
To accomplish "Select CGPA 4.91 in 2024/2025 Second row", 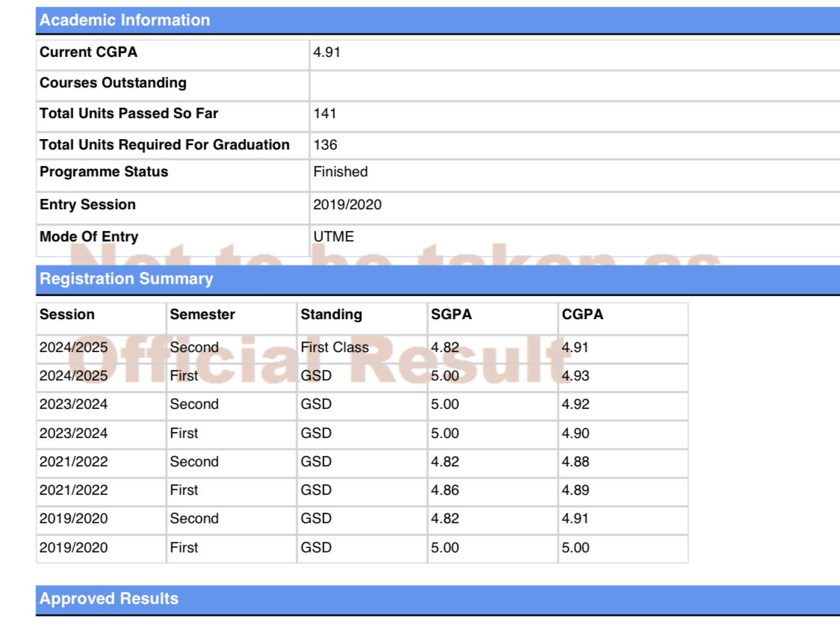I will (575, 348).
